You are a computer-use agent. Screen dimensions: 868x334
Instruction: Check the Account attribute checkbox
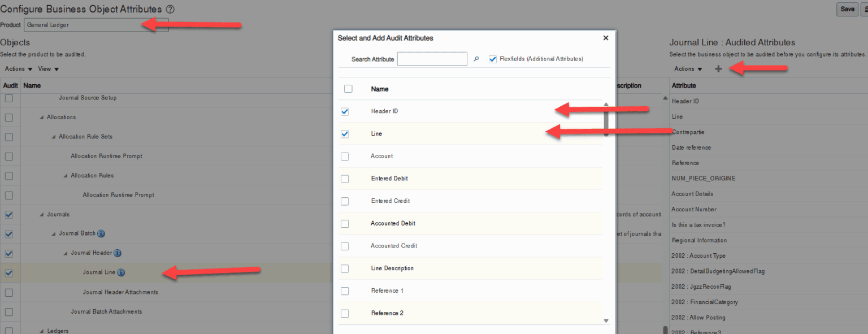tap(345, 156)
